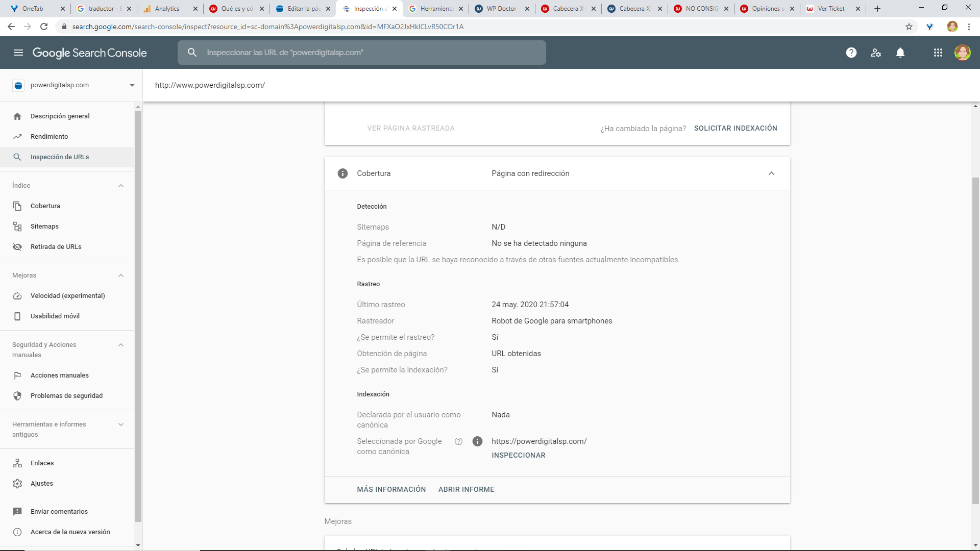Open the hamburger main menu
Screen dimensions: 980x551
pos(18,53)
